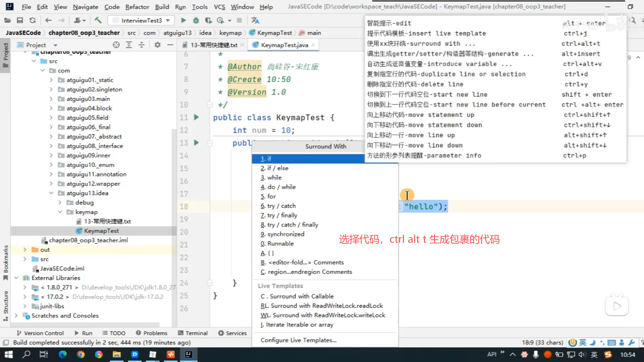
Task: Open Project panel settings gear
Action: tap(157, 45)
